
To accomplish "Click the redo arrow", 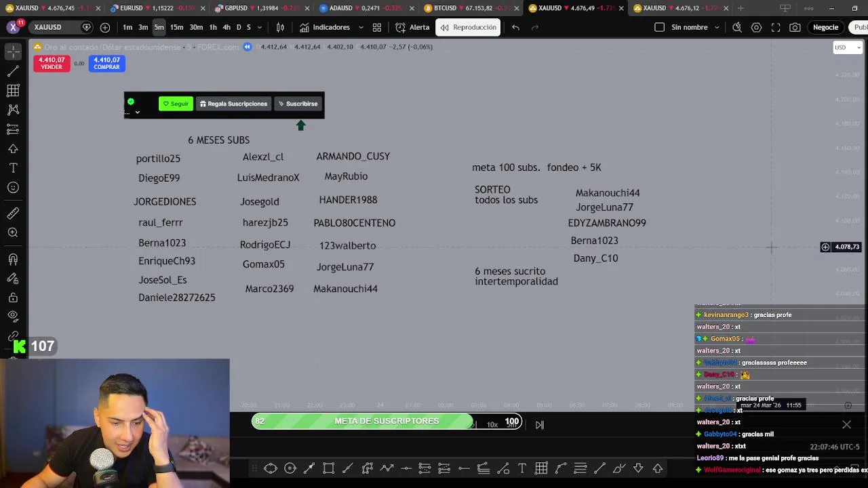I will pyautogui.click(x=535, y=27).
